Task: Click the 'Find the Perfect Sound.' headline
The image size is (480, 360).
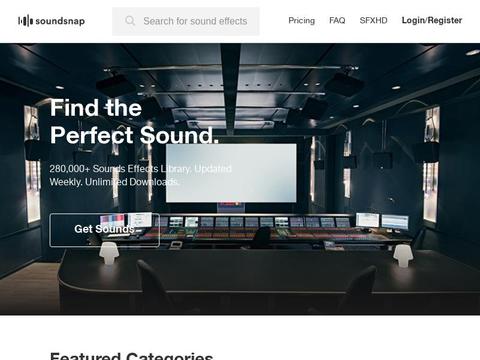Action: [134, 121]
